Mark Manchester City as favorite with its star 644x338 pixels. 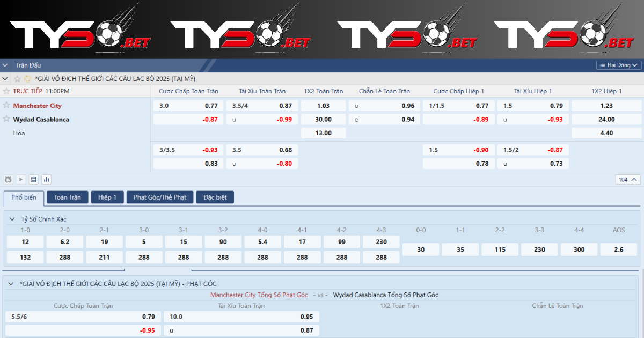[6, 106]
